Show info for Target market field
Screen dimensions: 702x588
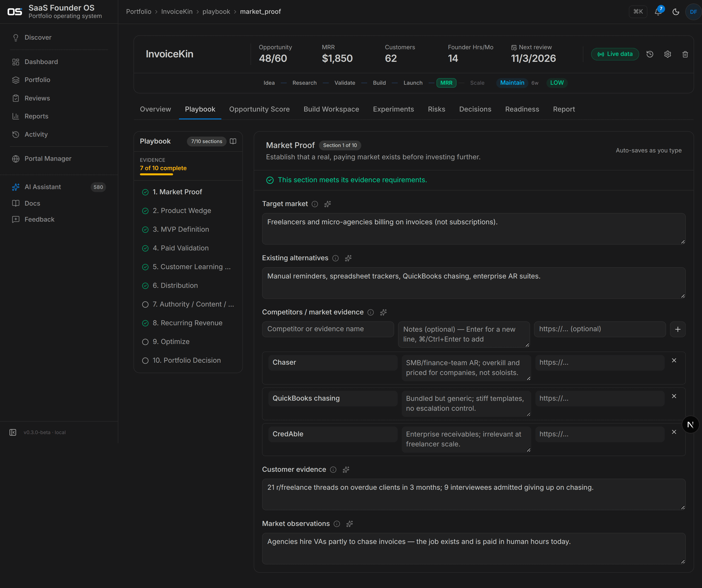(315, 204)
